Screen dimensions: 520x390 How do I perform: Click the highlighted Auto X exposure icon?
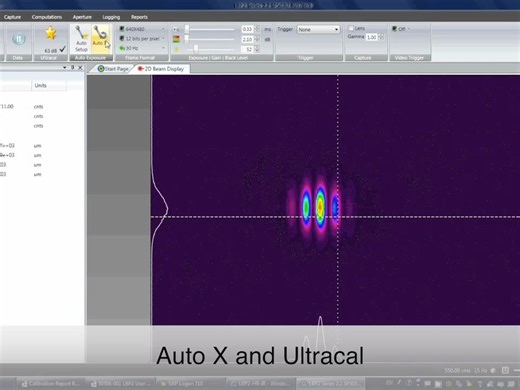(100, 33)
